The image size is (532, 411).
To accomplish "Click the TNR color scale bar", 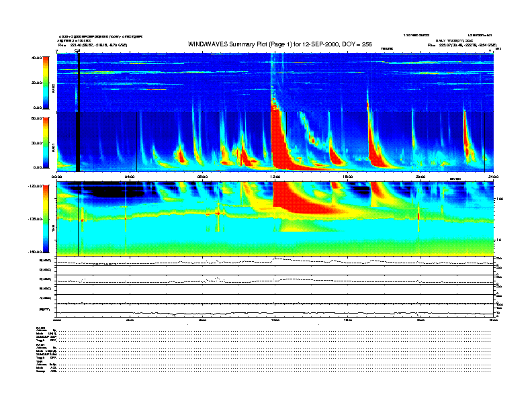I will point(46,219).
